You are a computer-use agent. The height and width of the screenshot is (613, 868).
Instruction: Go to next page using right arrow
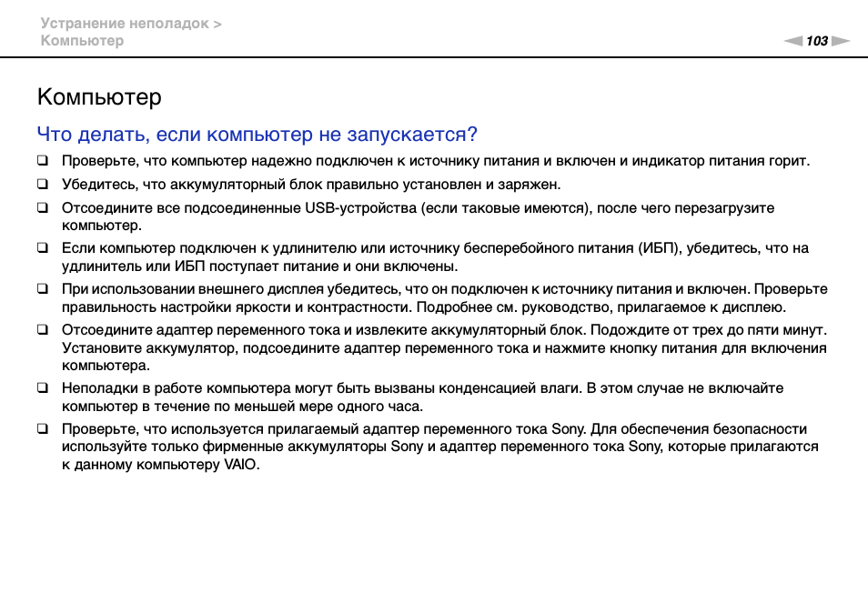click(840, 41)
